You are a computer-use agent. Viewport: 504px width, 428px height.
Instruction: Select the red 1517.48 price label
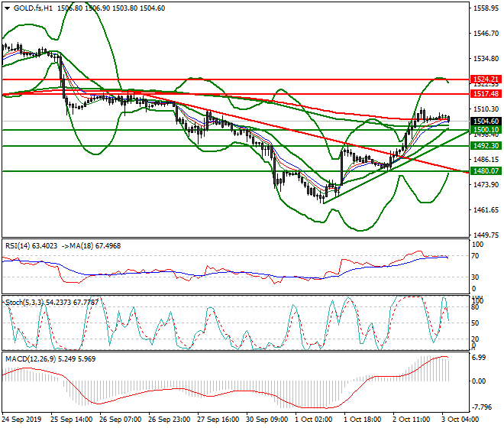[486, 93]
